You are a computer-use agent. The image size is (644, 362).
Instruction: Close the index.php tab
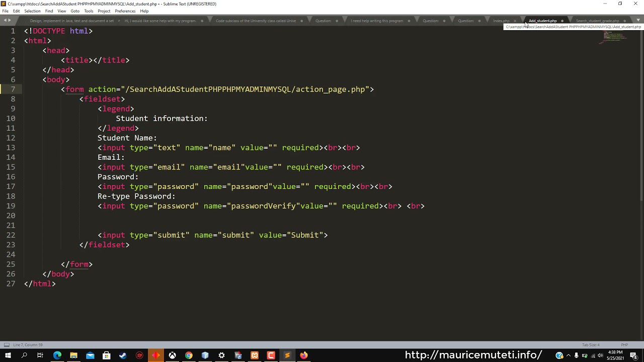515,21
